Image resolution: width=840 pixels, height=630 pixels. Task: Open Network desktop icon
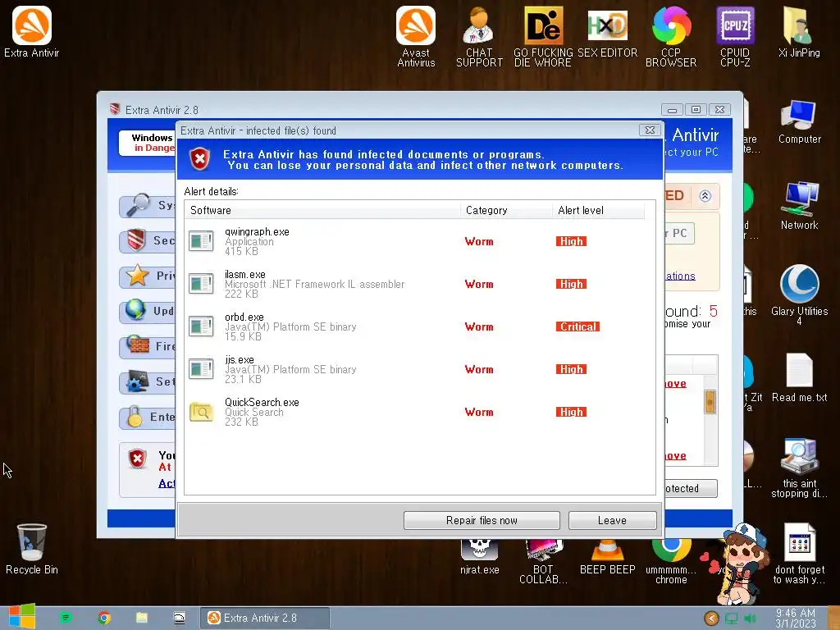tap(799, 206)
